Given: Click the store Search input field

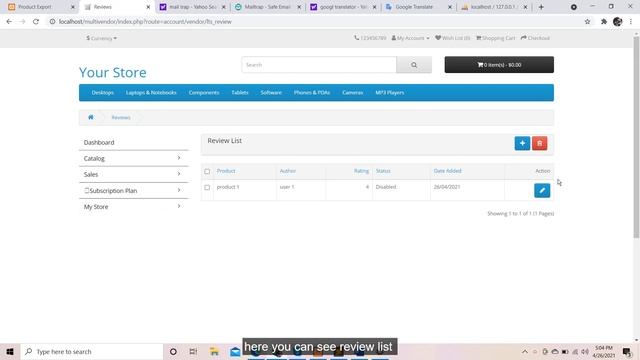Looking at the screenshot, I should (319, 65).
